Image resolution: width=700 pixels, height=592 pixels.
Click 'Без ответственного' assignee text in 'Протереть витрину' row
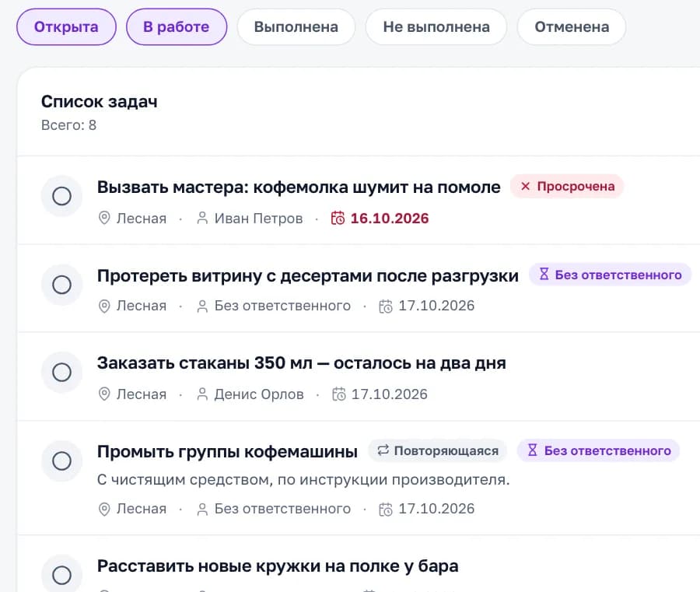282,306
